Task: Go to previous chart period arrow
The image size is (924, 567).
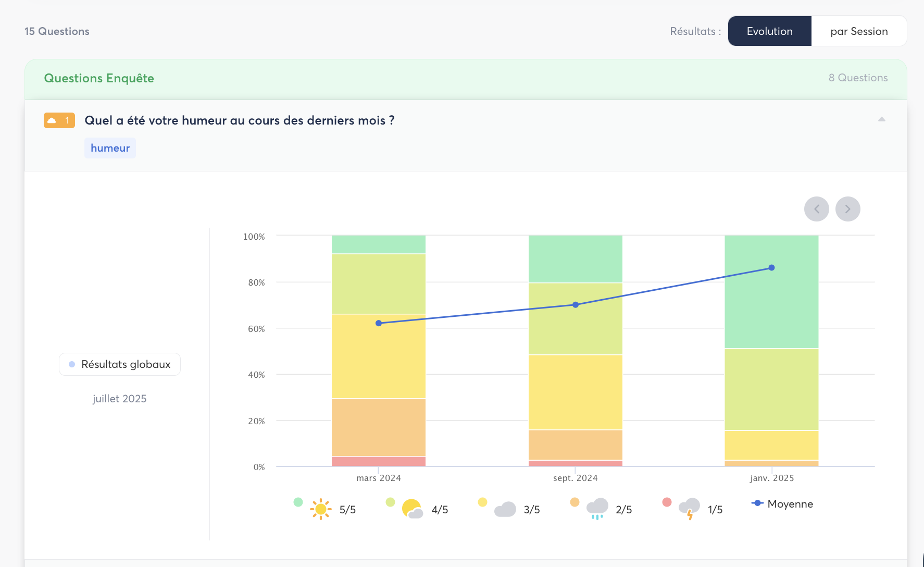Action: click(816, 209)
